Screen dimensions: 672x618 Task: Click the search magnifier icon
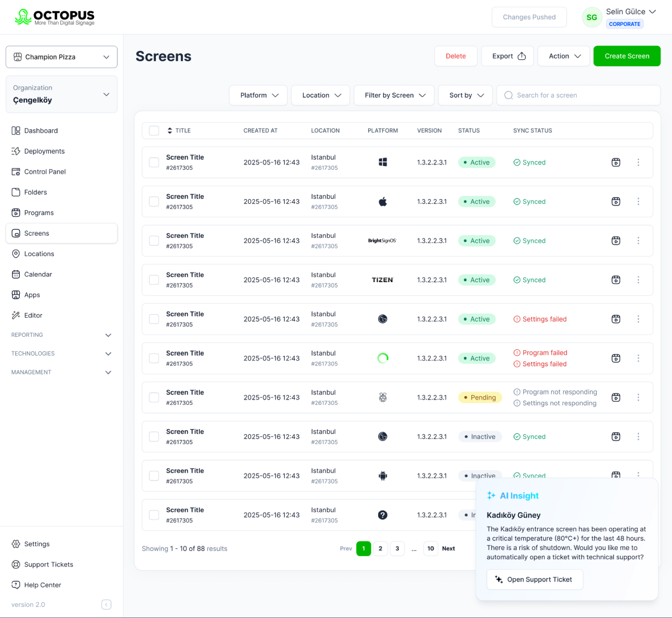point(508,95)
